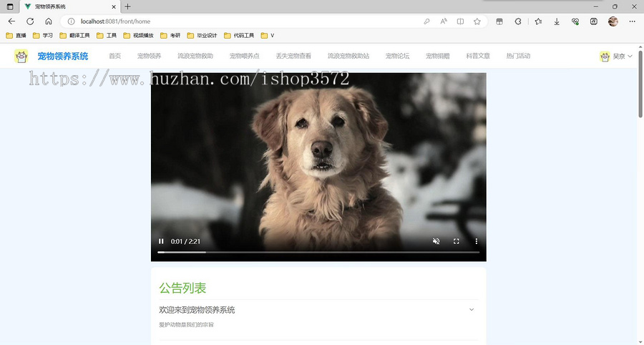The image size is (644, 345).
Task: Open 宠物捐赠 nav item
Action: [437, 56]
